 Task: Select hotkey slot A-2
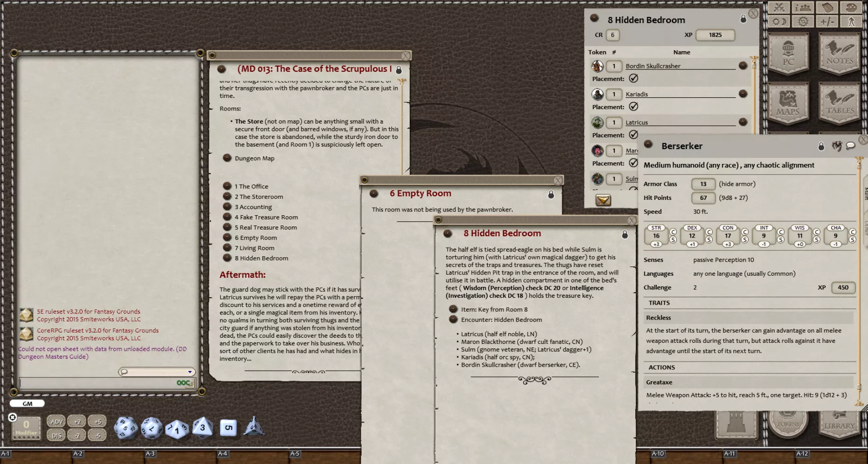point(108,457)
